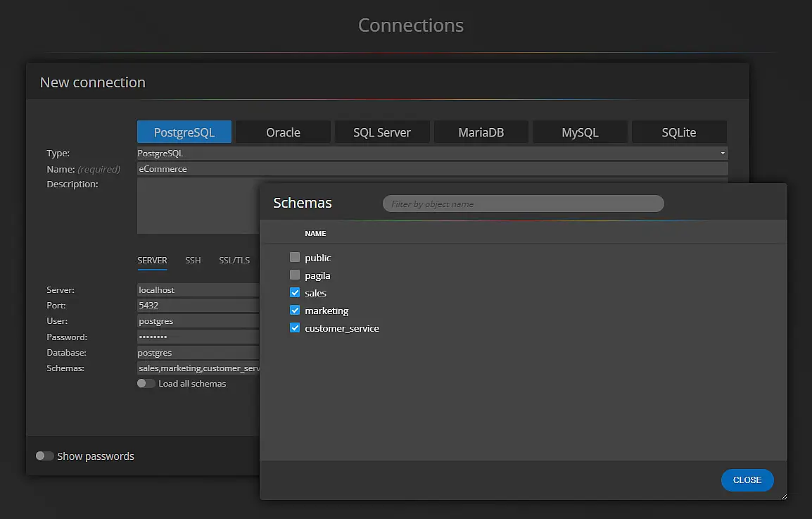This screenshot has height=519, width=812.
Task: Click the Description text area
Action: coord(198,206)
